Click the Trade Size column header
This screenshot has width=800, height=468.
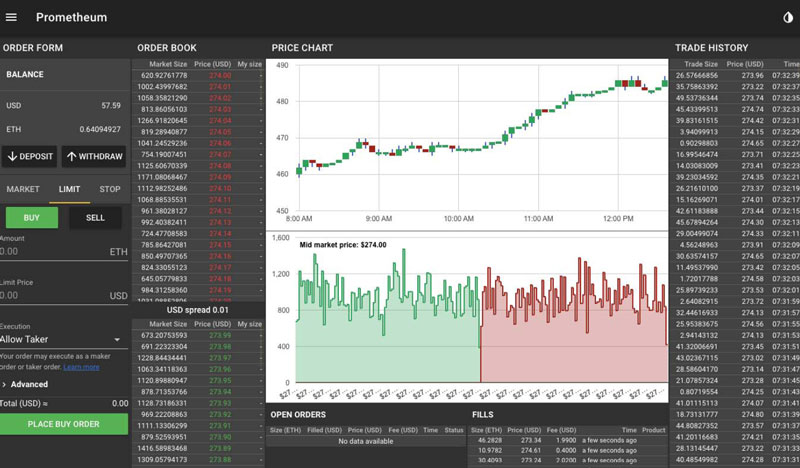tap(696, 63)
